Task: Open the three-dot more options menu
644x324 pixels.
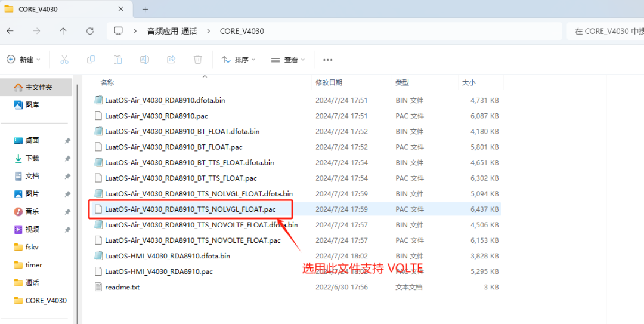Action: [327, 60]
